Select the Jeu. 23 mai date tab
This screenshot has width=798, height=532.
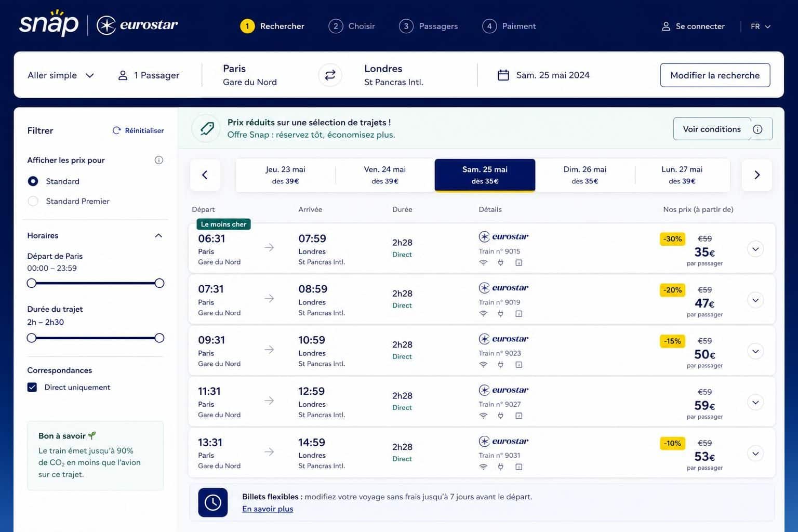(x=285, y=175)
